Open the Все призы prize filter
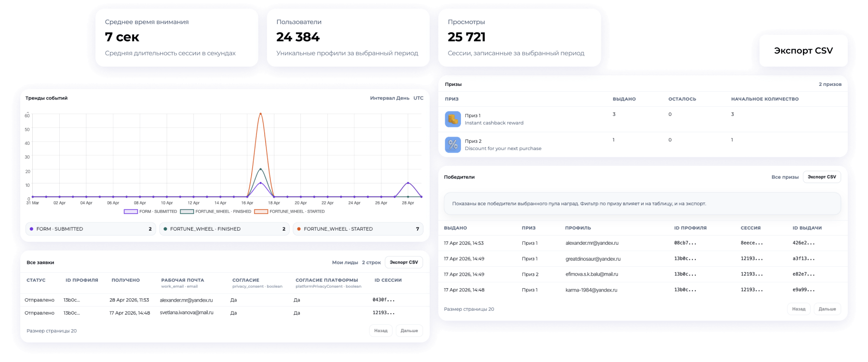868x362 pixels. point(785,177)
